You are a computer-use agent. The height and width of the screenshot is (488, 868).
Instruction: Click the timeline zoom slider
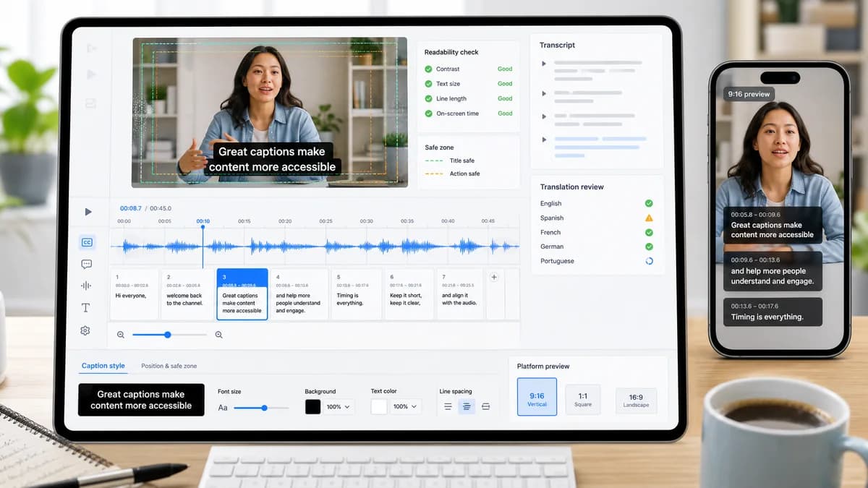[169, 335]
